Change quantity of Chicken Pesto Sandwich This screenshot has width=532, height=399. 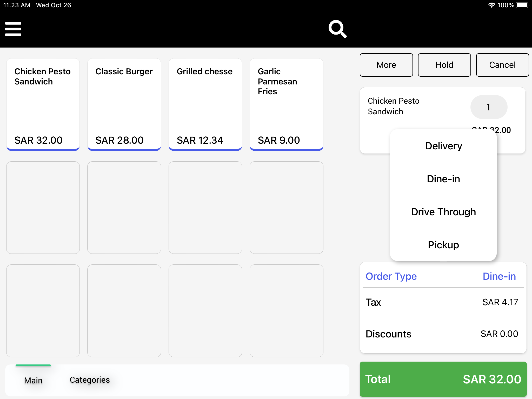tap(489, 107)
